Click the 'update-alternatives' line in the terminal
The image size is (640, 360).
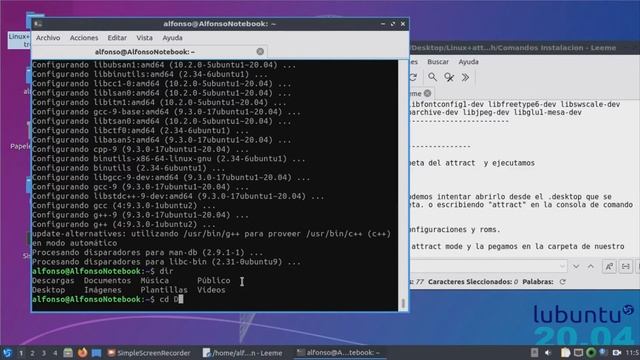click(x=211, y=234)
